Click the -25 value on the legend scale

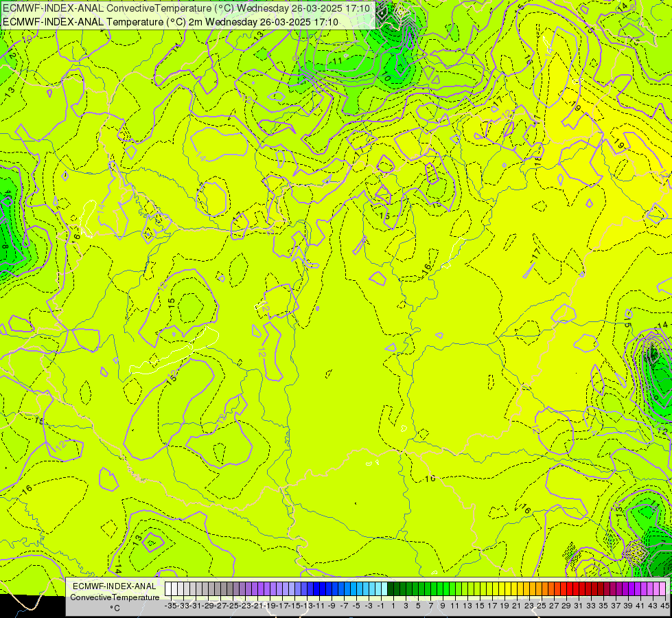click(233, 606)
